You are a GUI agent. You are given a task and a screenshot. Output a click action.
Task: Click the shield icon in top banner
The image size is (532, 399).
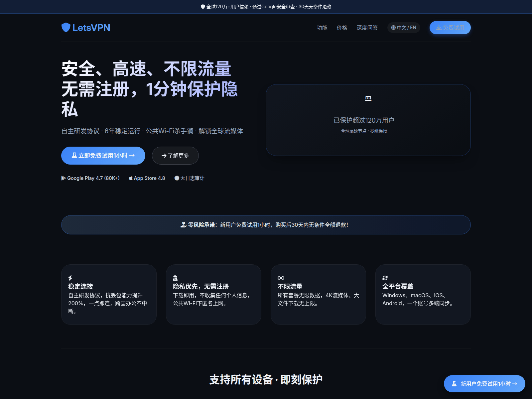coord(203,7)
